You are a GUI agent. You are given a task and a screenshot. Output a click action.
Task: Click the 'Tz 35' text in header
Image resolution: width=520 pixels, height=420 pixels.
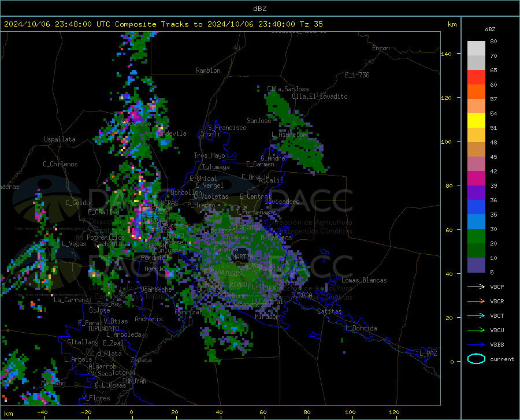tap(311, 24)
